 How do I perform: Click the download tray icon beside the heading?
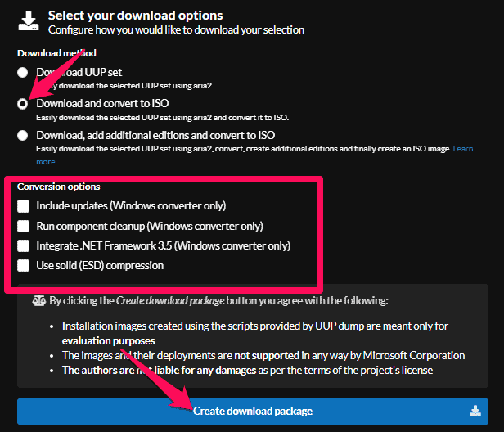pos(28,21)
